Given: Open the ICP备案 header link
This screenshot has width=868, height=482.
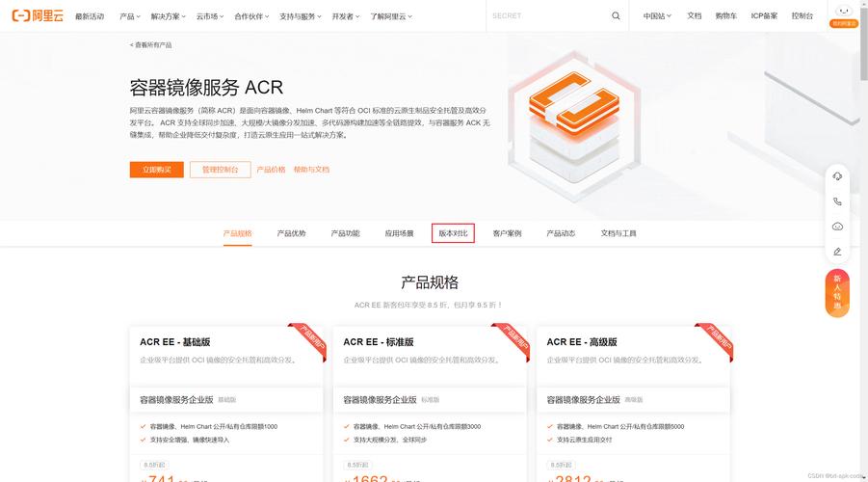Looking at the screenshot, I should tap(764, 16).
